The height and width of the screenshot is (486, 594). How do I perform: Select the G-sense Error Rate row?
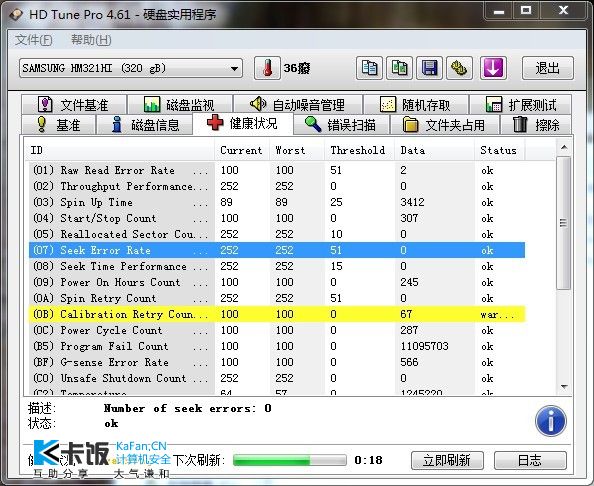pyautogui.click(x=277, y=362)
